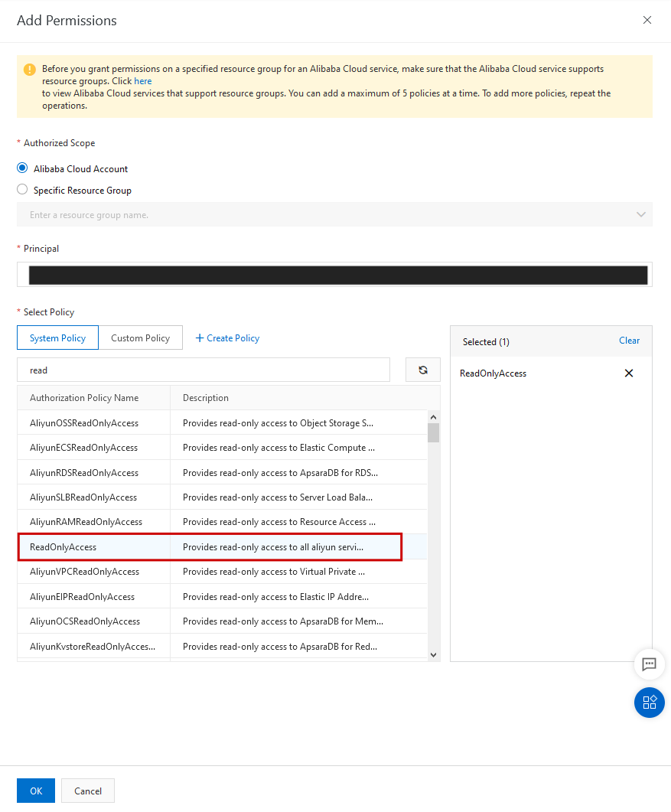Image resolution: width=671 pixels, height=812 pixels.
Task: Click the Server Load Bala... description cell
Action: click(278, 497)
